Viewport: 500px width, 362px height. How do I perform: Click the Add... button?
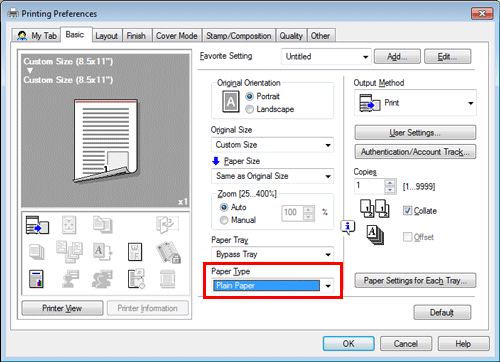397,56
